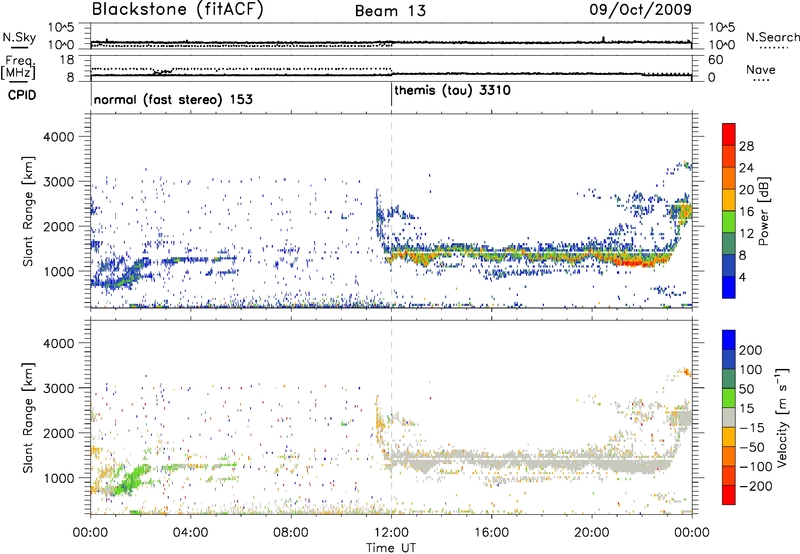Click the 'Nave' legend label
This screenshot has width=800, height=554.
coord(761,69)
